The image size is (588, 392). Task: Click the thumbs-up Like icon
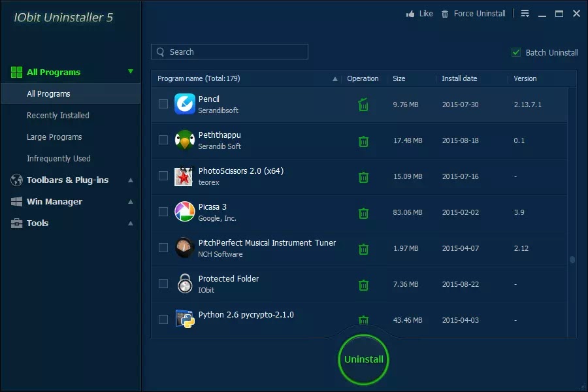click(410, 14)
